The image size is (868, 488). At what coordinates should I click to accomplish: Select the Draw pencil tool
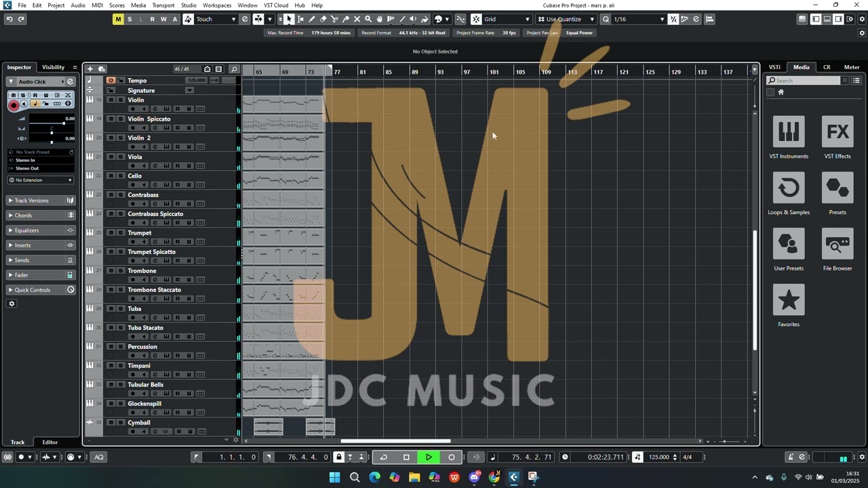coord(312,19)
